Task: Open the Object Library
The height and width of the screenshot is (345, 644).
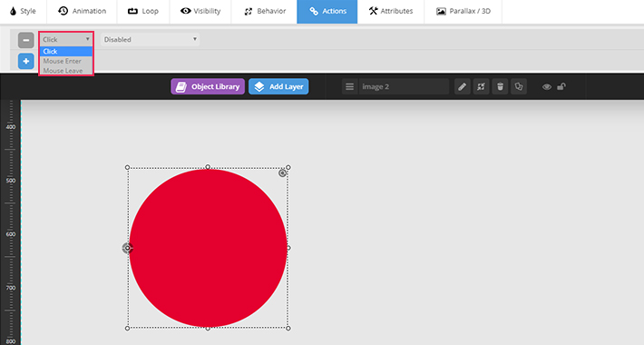Action: 208,87
